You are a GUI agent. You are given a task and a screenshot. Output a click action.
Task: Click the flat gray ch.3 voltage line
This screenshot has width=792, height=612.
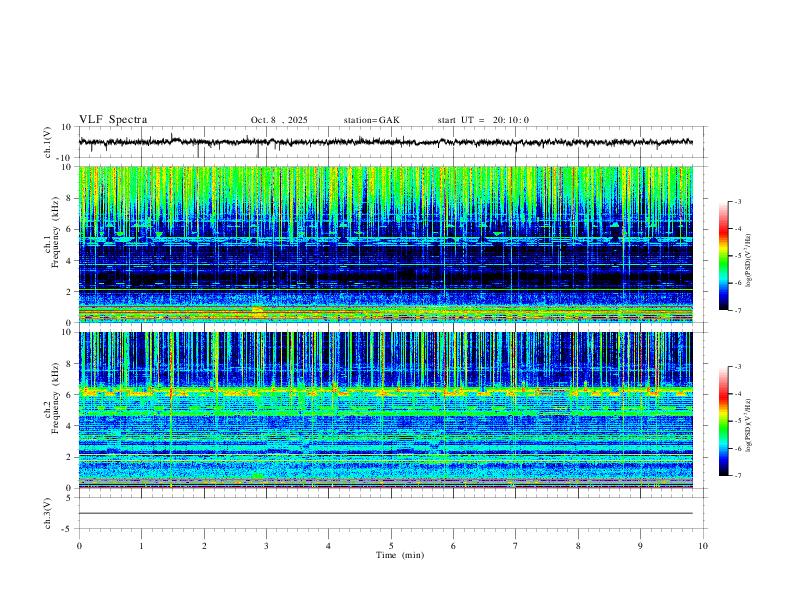(386, 513)
